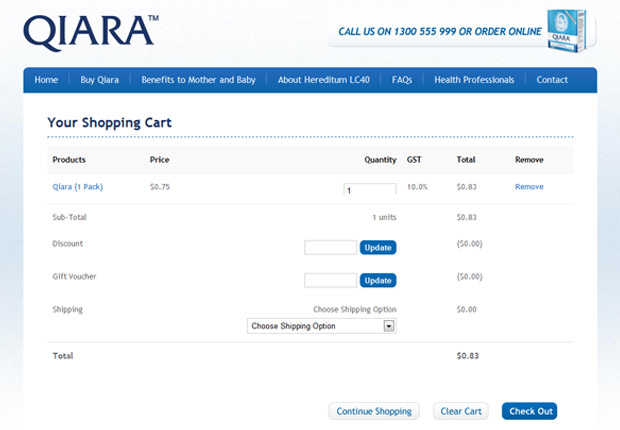Viewport: 620px width, 430px height.
Task: Click the Shipping amount $0.00
Action: pyautogui.click(x=467, y=309)
